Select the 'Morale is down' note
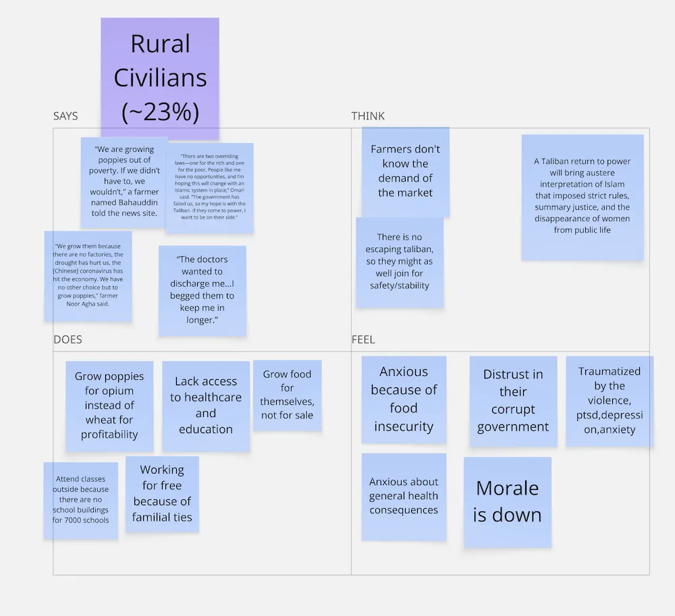This screenshot has width=675, height=616. (x=508, y=502)
